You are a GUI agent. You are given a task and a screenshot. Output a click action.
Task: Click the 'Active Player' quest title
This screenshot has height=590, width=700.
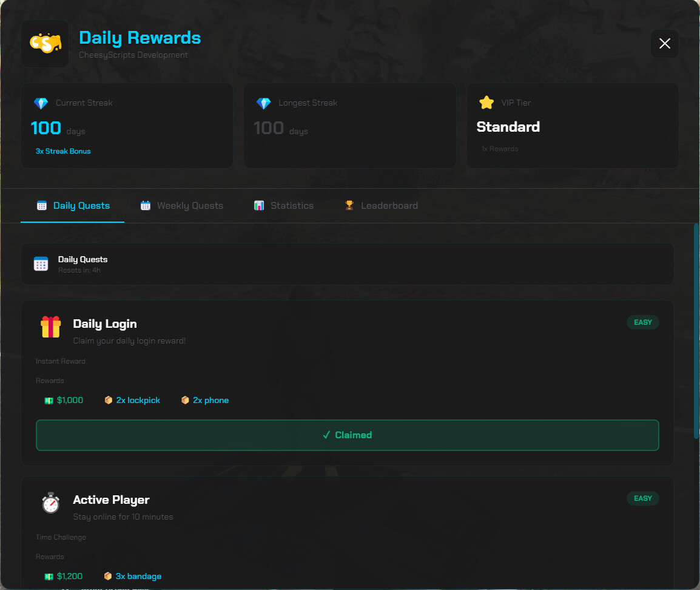tap(111, 500)
